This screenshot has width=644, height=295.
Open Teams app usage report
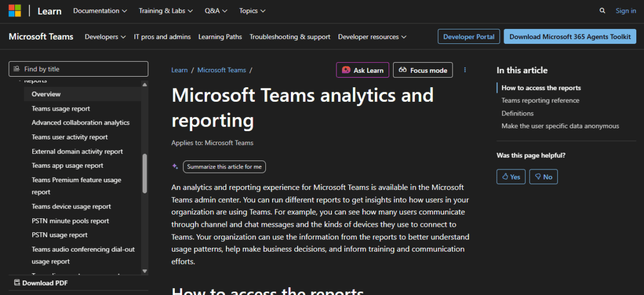click(x=67, y=166)
